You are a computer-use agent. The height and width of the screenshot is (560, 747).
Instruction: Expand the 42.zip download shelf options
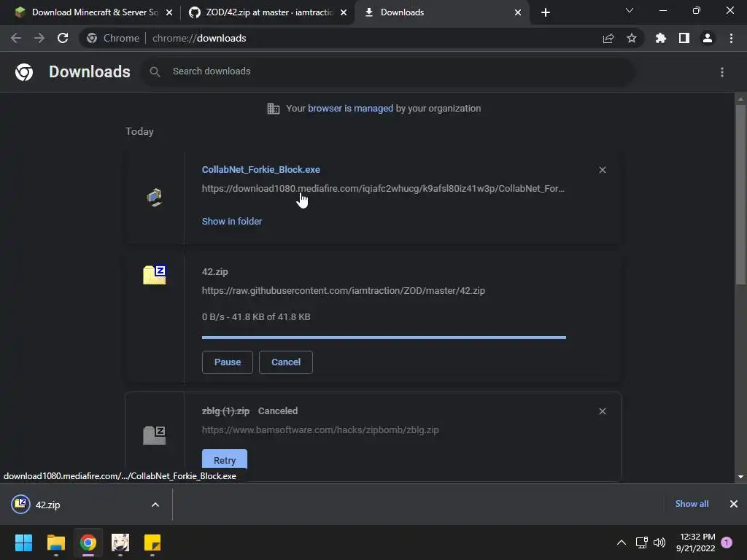click(x=155, y=505)
